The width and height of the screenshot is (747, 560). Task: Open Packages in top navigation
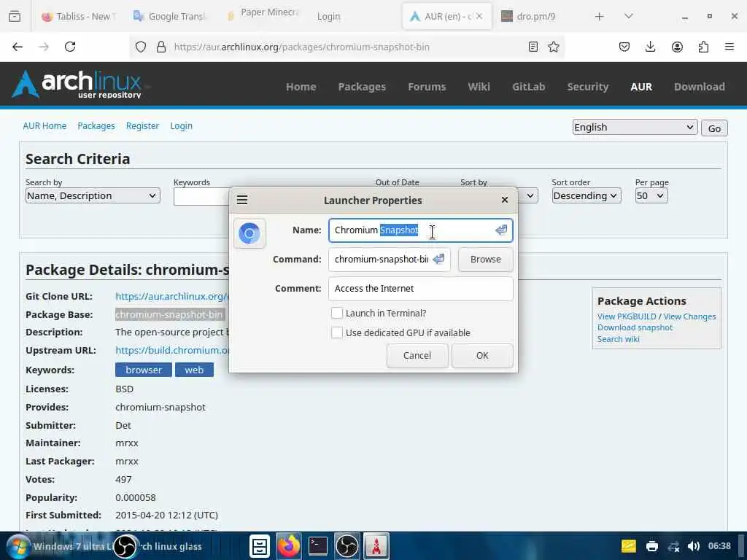362,87
